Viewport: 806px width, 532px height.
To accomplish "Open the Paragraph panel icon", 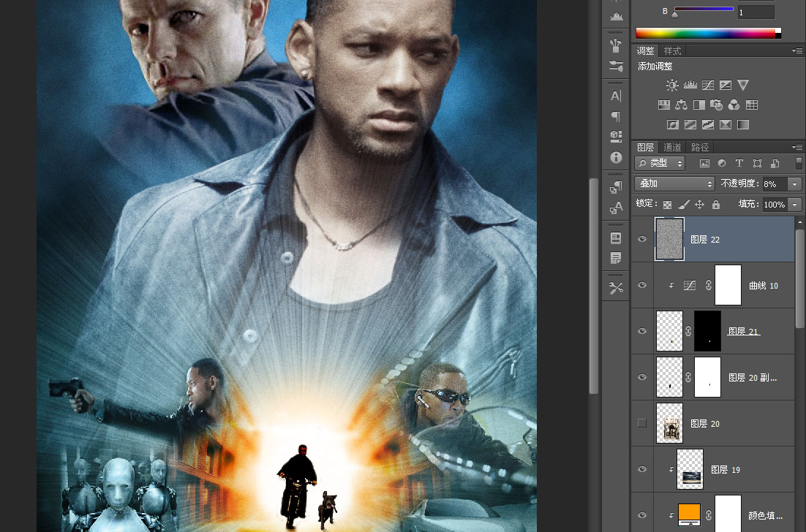I will tap(616, 117).
